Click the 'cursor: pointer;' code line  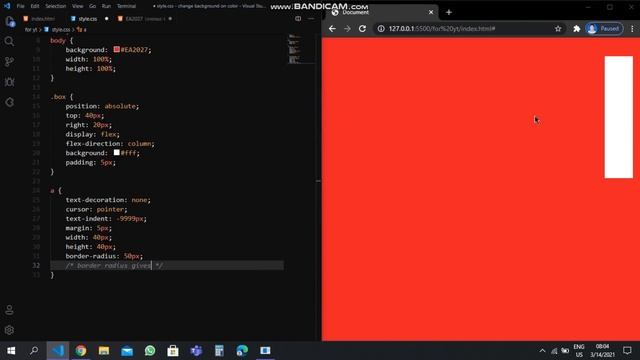tap(96, 209)
